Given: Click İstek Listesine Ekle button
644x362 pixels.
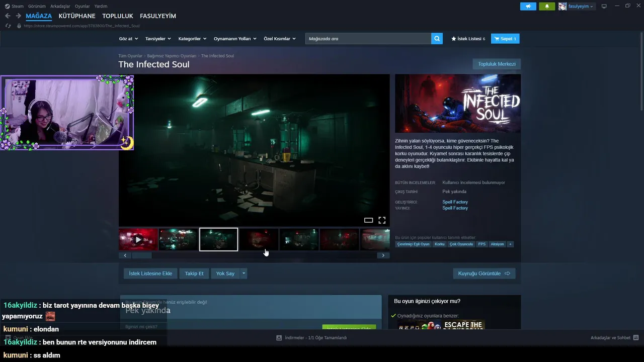Looking at the screenshot, I should (x=150, y=274).
